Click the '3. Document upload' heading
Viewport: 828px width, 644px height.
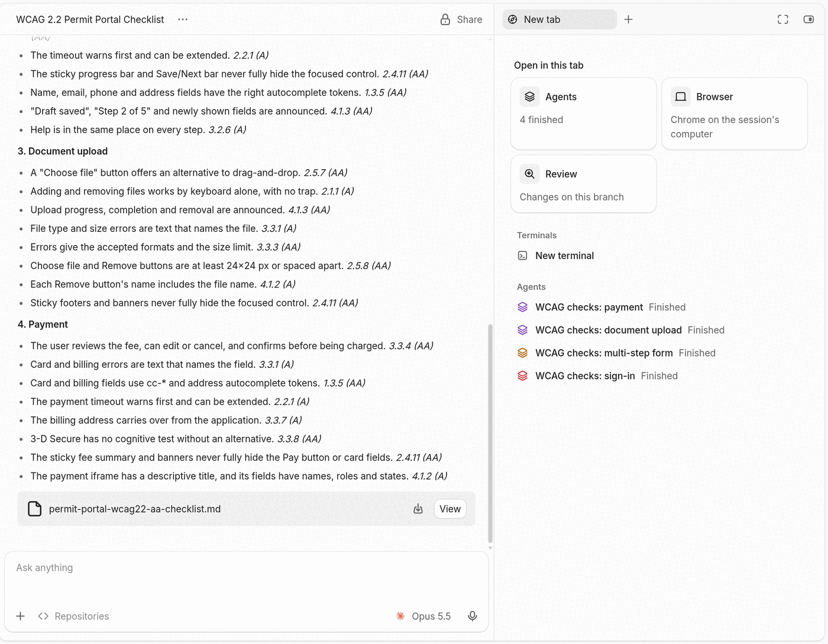click(63, 151)
